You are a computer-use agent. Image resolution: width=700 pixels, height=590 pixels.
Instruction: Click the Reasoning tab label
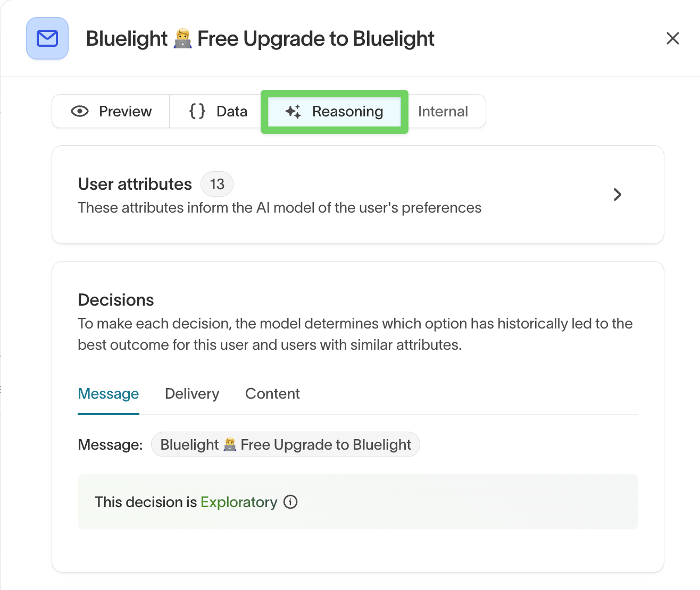pyautogui.click(x=347, y=111)
